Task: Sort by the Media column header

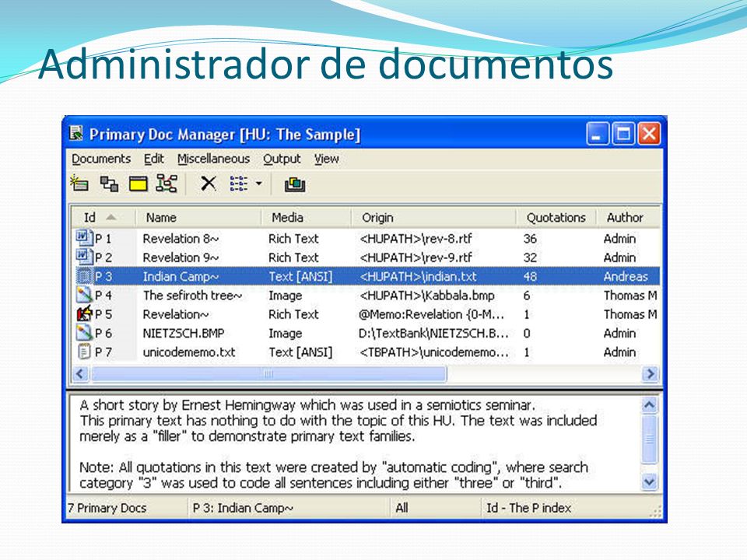Action: point(307,217)
